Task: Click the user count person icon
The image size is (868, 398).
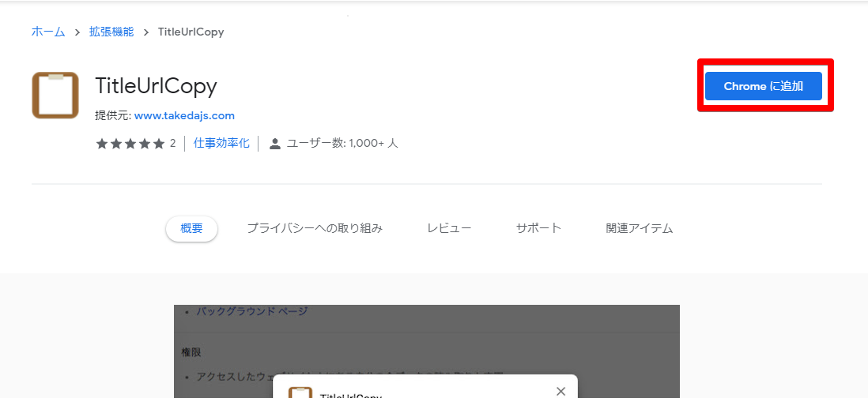Action: tap(274, 144)
